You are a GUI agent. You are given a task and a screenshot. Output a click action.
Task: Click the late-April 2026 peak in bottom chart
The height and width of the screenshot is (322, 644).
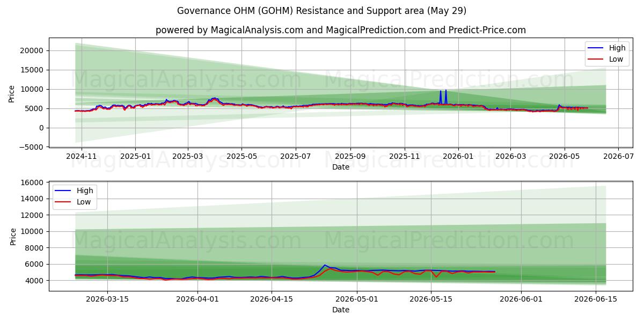325,266
